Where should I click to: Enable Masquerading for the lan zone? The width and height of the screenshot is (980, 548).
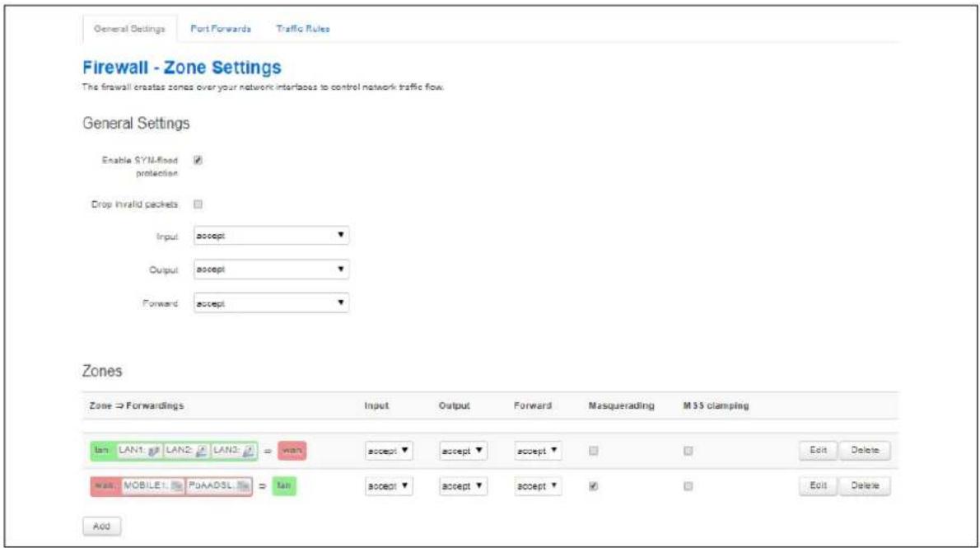coord(594,451)
